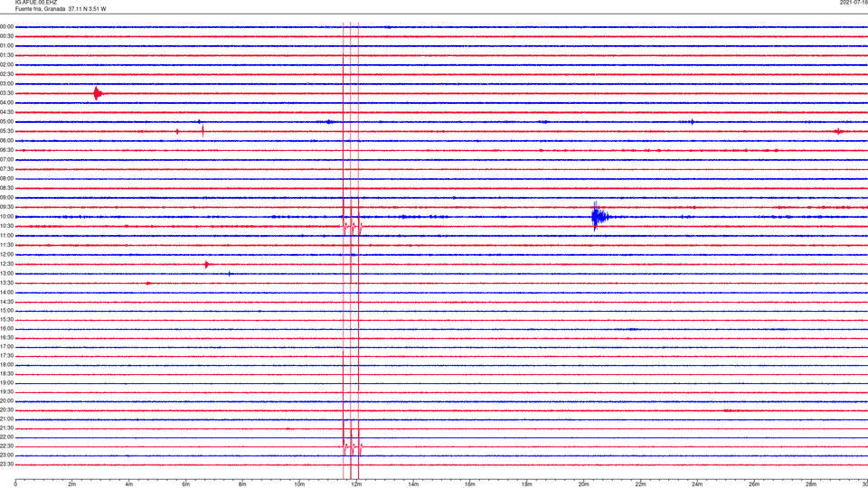Click the 26m tick label on time axis
Screen dimensions: 868x488
[x=754, y=484]
